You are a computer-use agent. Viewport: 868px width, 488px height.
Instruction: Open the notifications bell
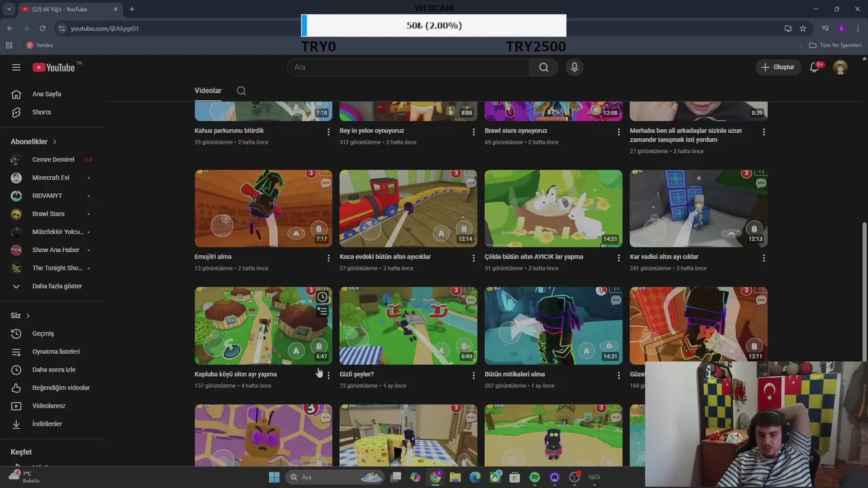point(814,67)
